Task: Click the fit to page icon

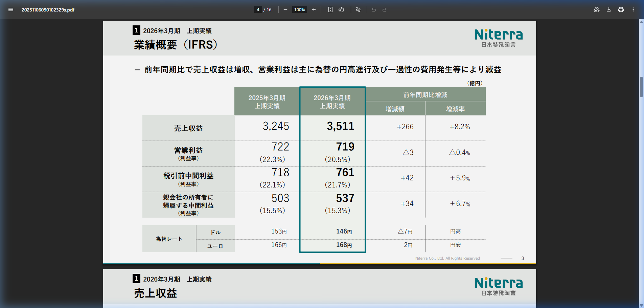Action: click(x=330, y=9)
